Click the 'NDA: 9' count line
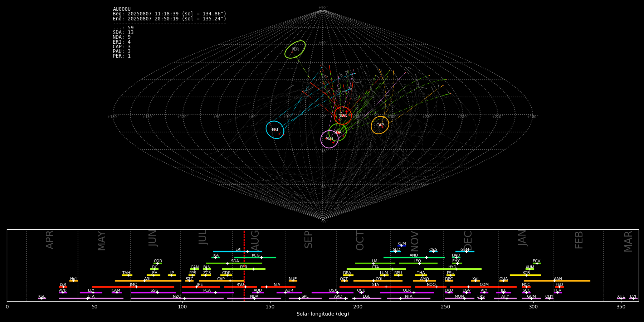644x322 pixels. [122, 37]
